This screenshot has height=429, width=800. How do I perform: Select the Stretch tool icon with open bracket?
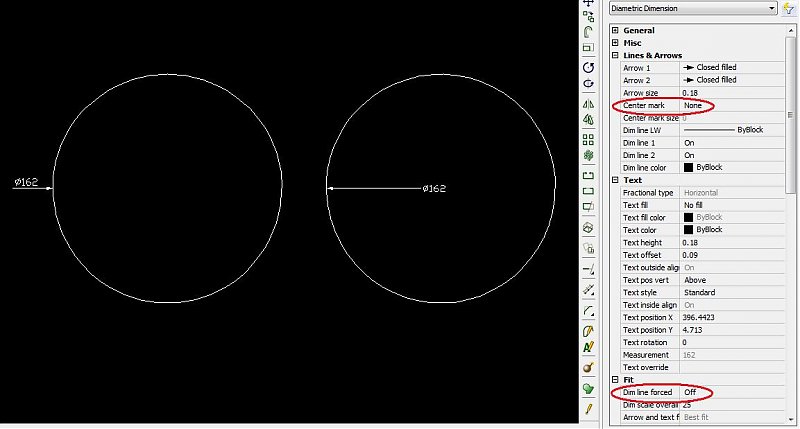click(588, 175)
